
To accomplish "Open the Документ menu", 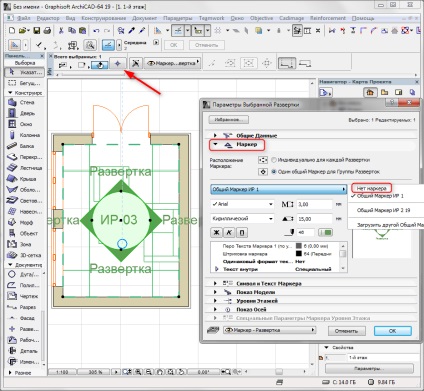I will point(144,18).
